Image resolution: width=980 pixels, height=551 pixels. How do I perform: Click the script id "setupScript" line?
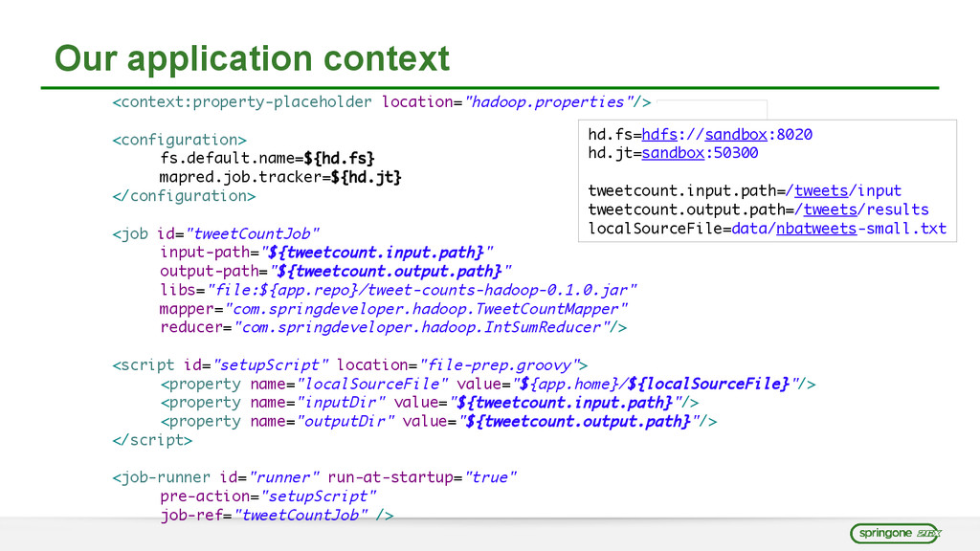click(x=350, y=364)
